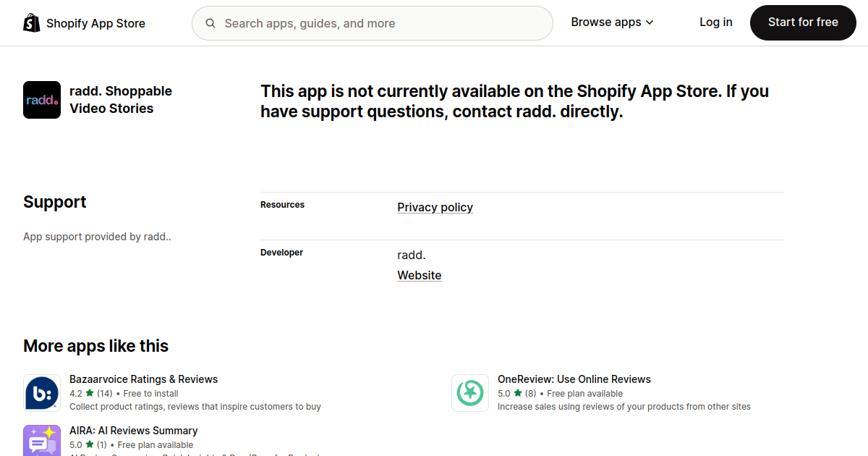Click the search magnifier icon
Screen dimensions: 868x456
coord(210,23)
